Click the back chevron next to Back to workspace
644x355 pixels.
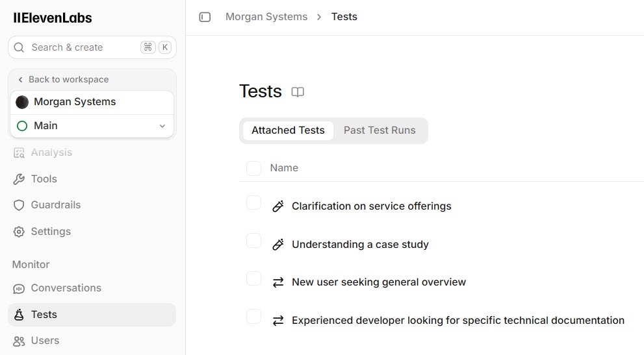(x=20, y=80)
